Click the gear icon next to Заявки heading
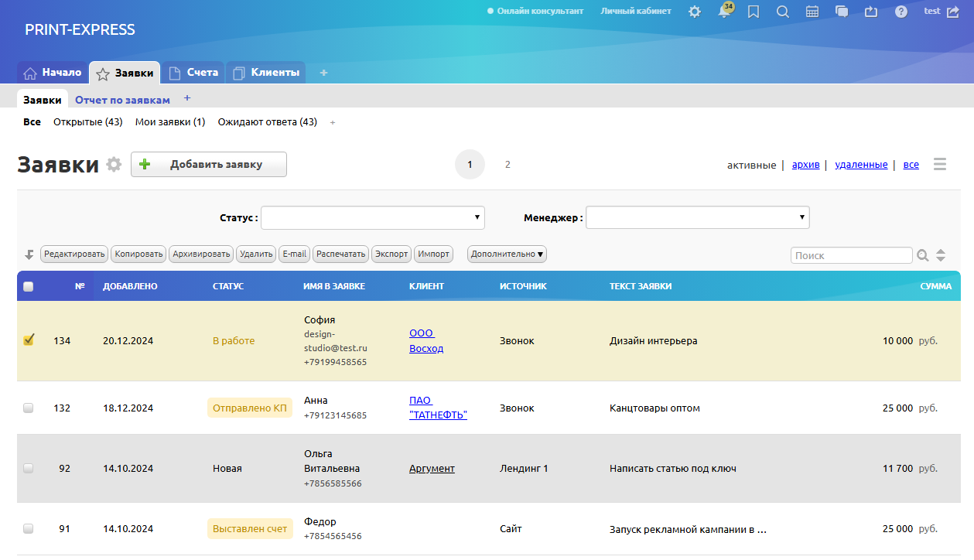This screenshot has width=974, height=560. 114,165
